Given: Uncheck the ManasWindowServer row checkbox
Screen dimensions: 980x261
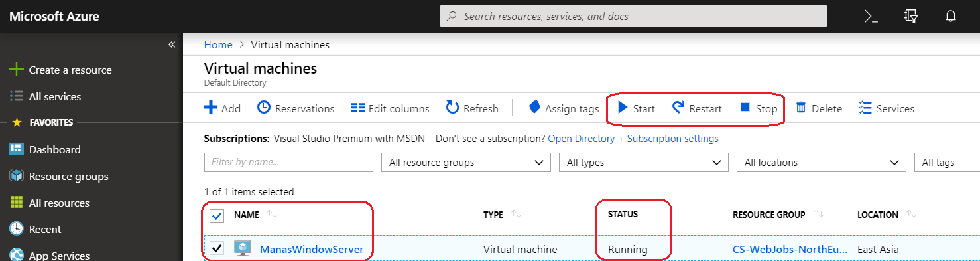Looking at the screenshot, I should coord(217,248).
